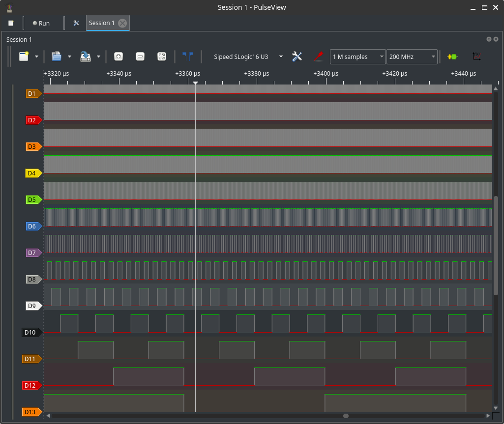Image resolution: width=504 pixels, height=424 pixels.
Task: Click the zoom out icon
Action: 140,57
